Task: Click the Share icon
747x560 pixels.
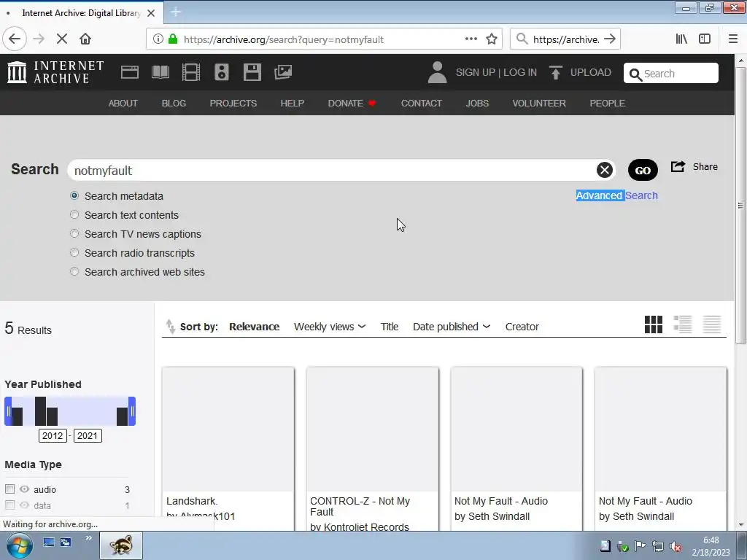Action: coord(678,167)
